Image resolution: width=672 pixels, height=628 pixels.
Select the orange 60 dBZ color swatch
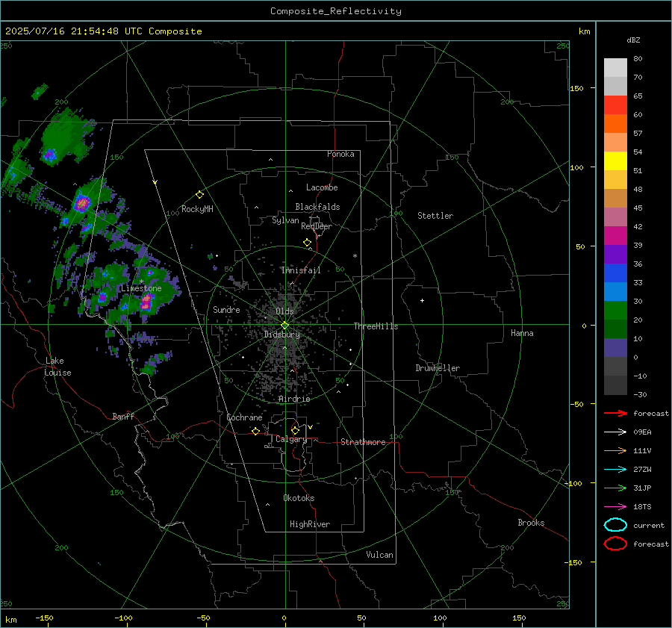[615, 123]
